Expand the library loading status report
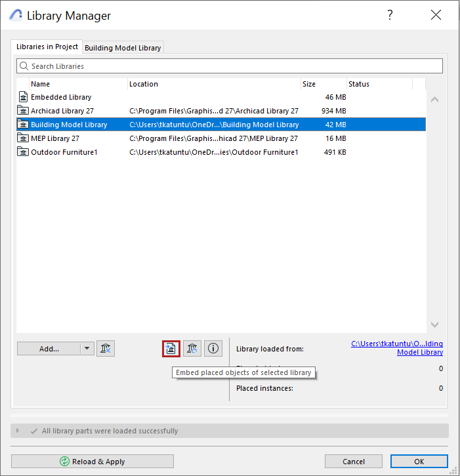The image size is (460, 476). pyautogui.click(x=18, y=431)
